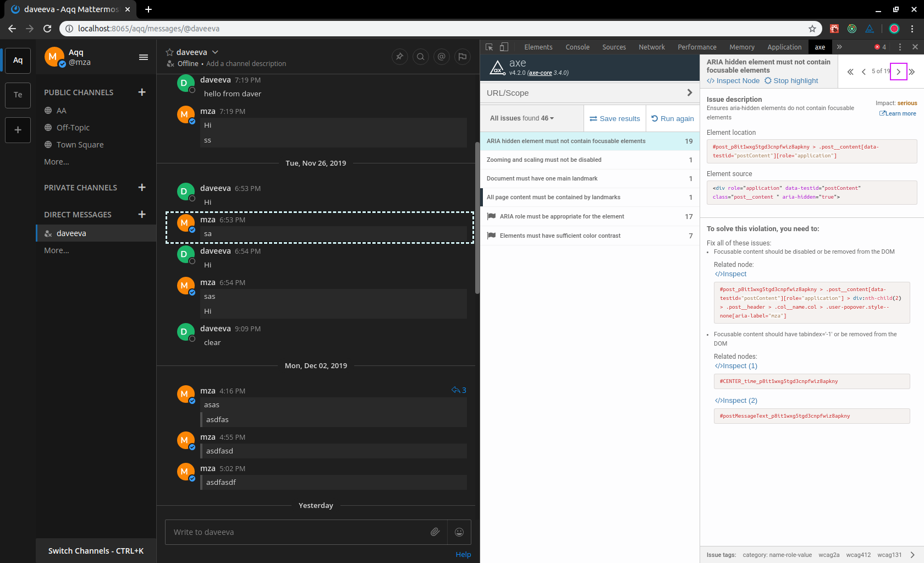Open the emoji picker in message box
Image resolution: width=924 pixels, height=563 pixels.
(459, 532)
